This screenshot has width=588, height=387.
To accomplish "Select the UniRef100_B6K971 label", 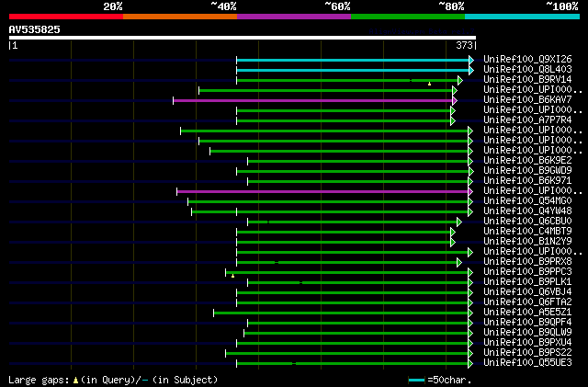I will [x=527, y=180].
